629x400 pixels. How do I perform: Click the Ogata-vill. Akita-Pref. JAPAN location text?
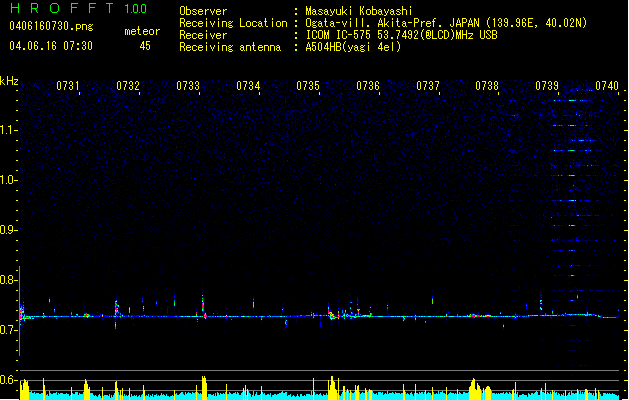446,23
